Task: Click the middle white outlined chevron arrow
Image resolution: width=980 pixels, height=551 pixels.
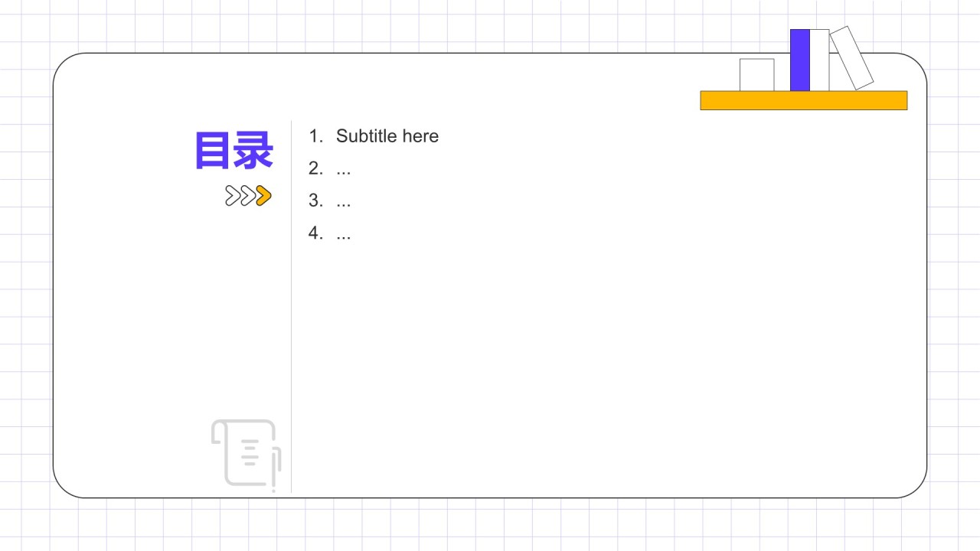Action: [x=247, y=196]
